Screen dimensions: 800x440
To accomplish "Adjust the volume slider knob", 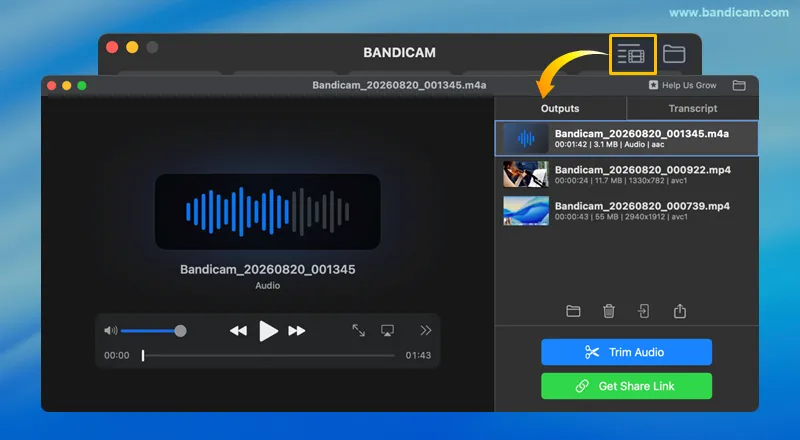I will point(180,331).
